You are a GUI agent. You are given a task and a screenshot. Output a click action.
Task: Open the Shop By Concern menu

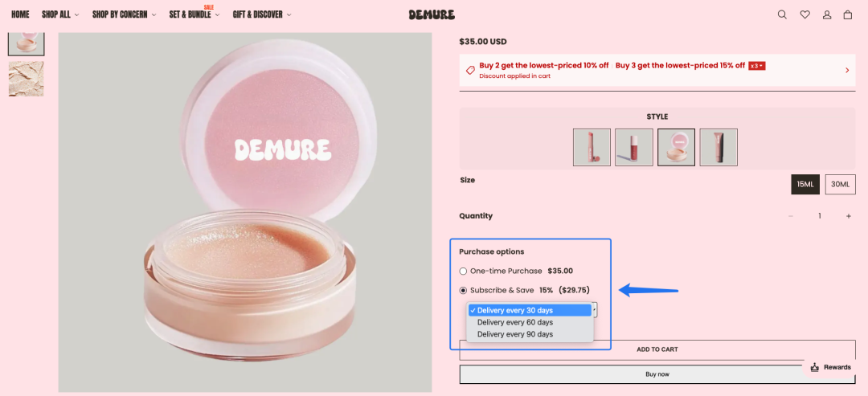(x=124, y=15)
